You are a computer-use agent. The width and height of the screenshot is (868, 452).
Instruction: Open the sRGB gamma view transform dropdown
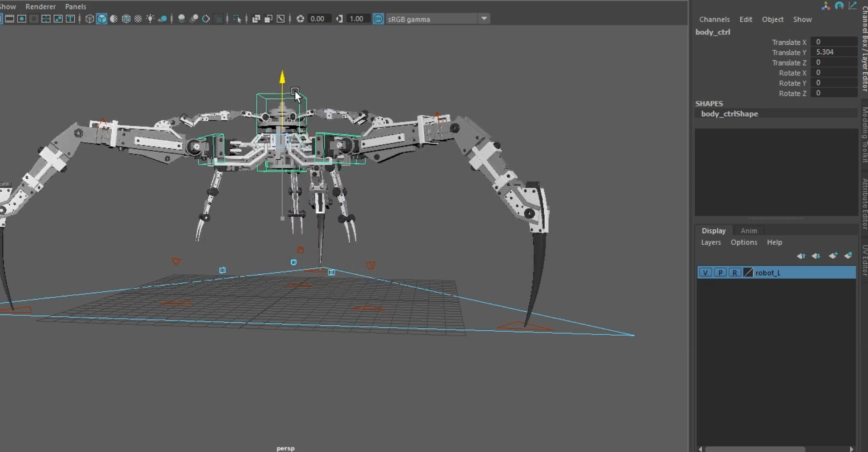[x=484, y=19]
